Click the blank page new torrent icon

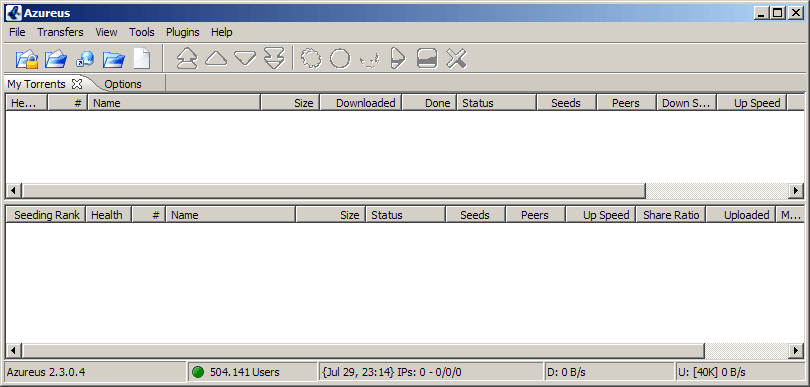pos(142,59)
